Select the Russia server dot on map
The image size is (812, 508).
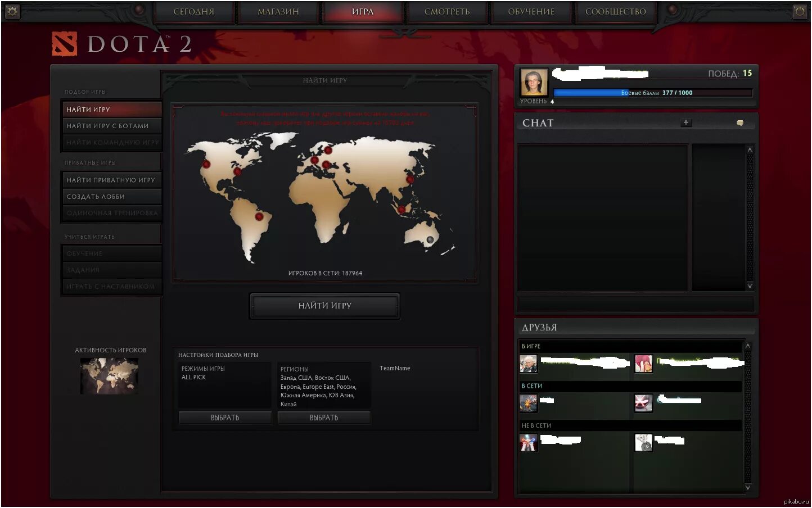click(328, 150)
